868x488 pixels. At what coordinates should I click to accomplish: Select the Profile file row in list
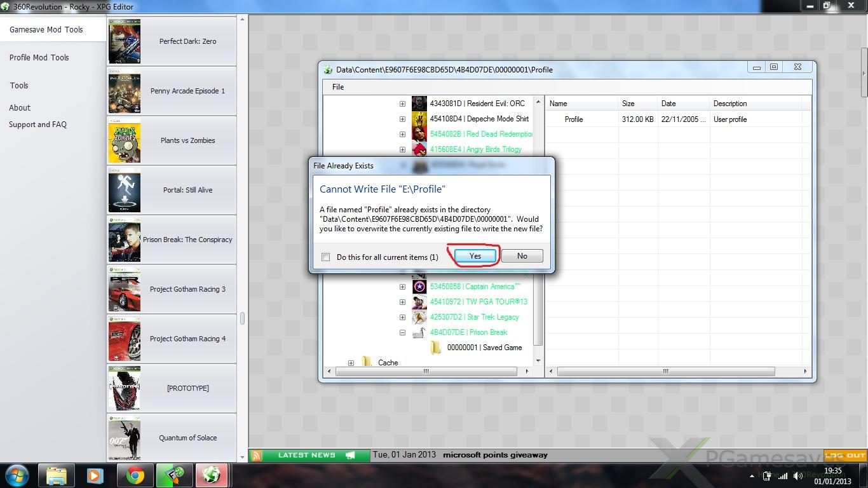tap(574, 119)
